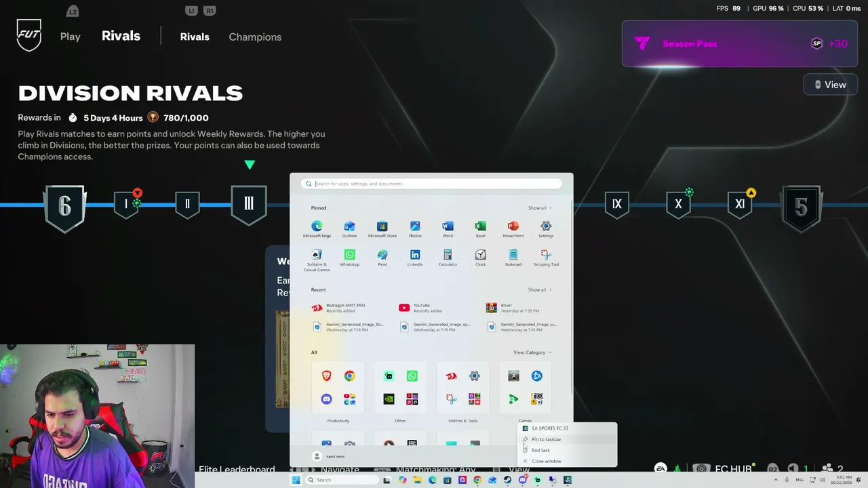The height and width of the screenshot is (488, 868).
Task: Launch Excel from pinned apps
Action: click(480, 229)
